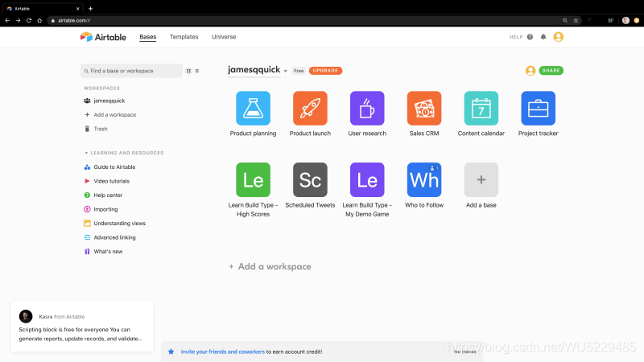Viewport: 644px width, 362px height.
Task: Click the orange Upgrade button
Action: click(x=325, y=71)
